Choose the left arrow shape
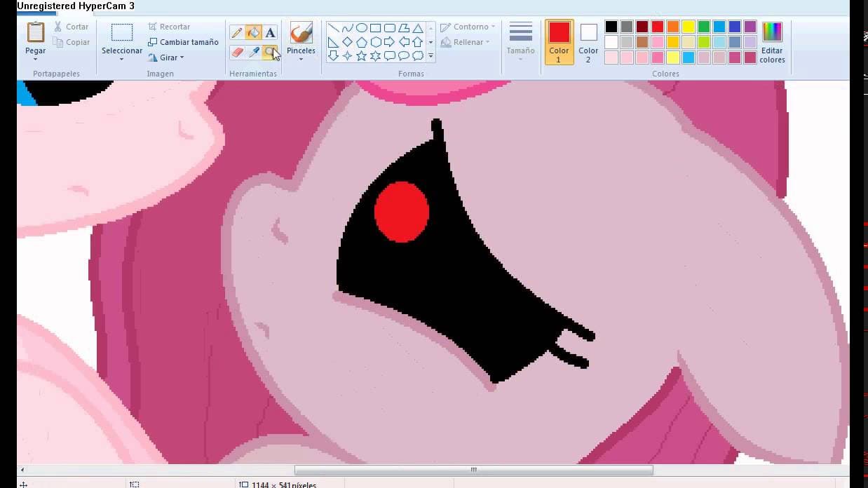This screenshot has height=488, width=868. coord(404,42)
